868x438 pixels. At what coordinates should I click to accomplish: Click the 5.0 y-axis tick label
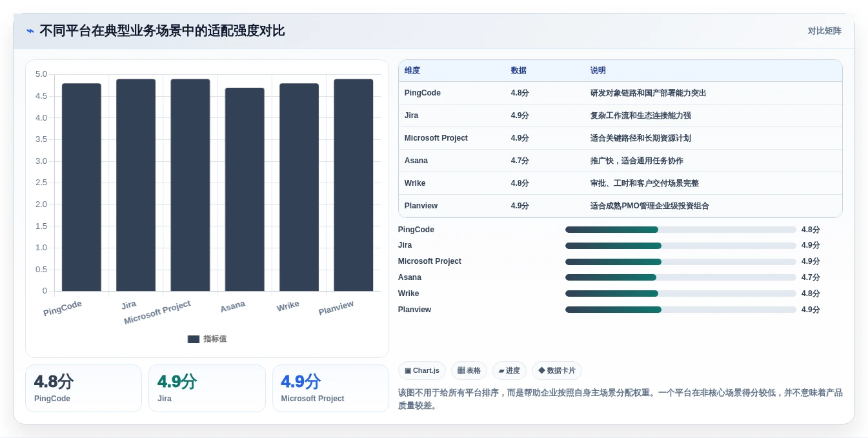click(x=41, y=74)
